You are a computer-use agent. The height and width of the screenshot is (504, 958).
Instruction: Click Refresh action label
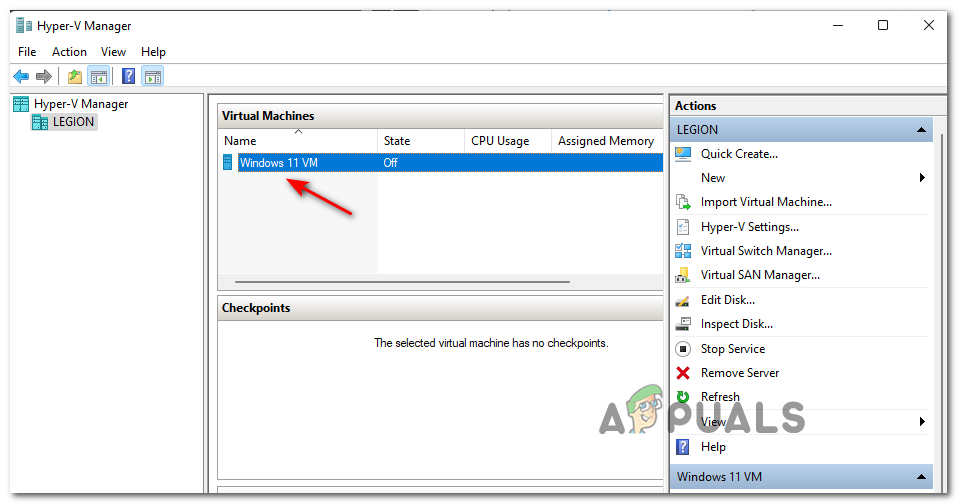click(720, 397)
